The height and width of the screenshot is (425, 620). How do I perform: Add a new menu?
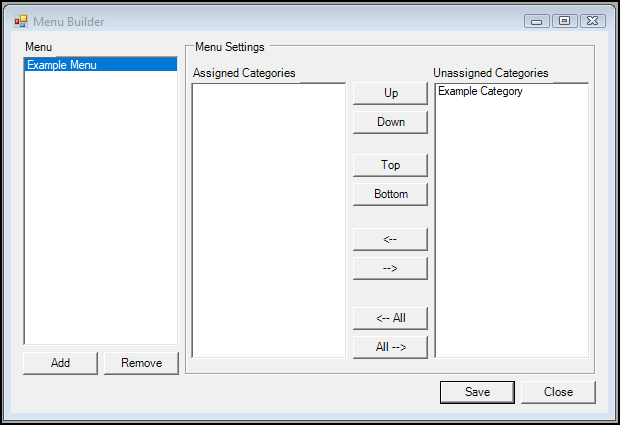click(60, 363)
